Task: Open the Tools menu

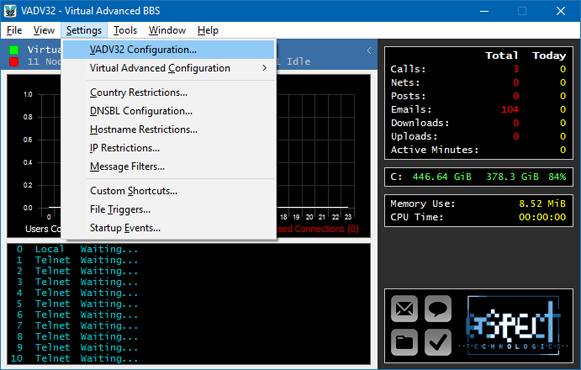Action: tap(125, 30)
